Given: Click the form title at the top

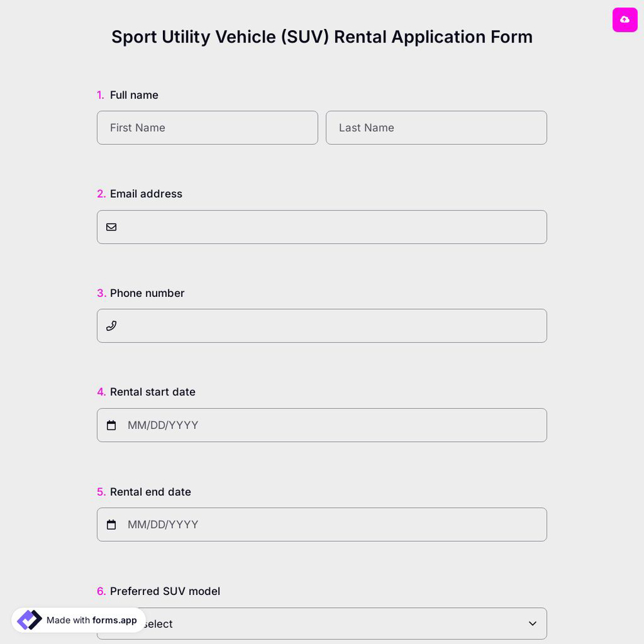Looking at the screenshot, I should [x=322, y=37].
